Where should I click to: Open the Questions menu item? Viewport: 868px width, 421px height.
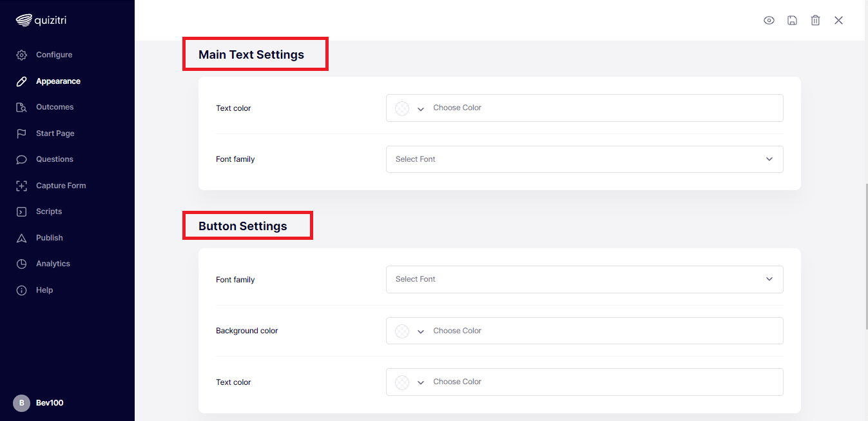coord(54,159)
